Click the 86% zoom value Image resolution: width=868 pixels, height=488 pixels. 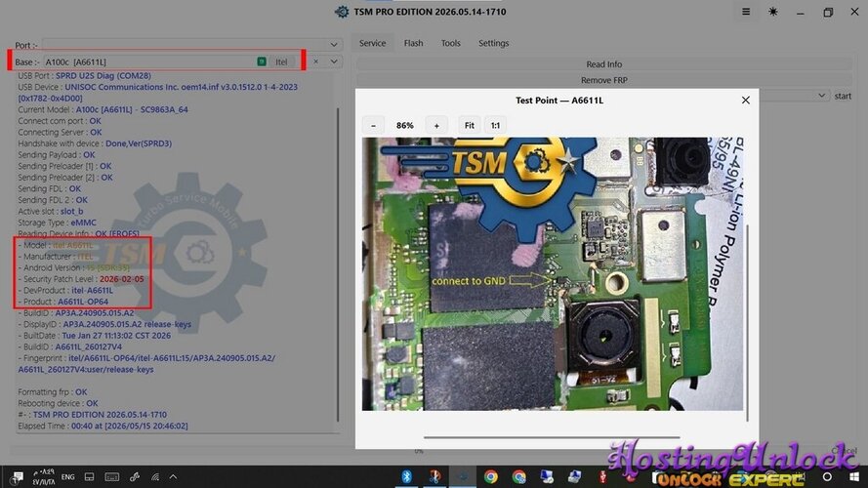click(404, 126)
